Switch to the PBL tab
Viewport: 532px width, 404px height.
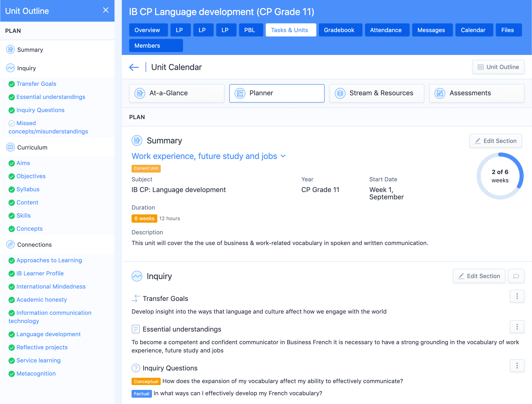coord(251,30)
